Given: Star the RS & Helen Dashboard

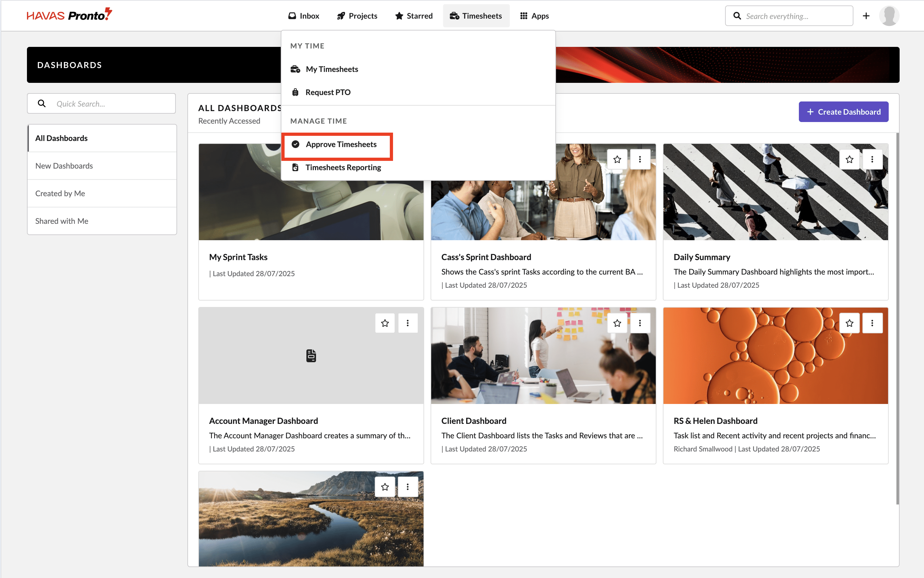Looking at the screenshot, I should [849, 323].
